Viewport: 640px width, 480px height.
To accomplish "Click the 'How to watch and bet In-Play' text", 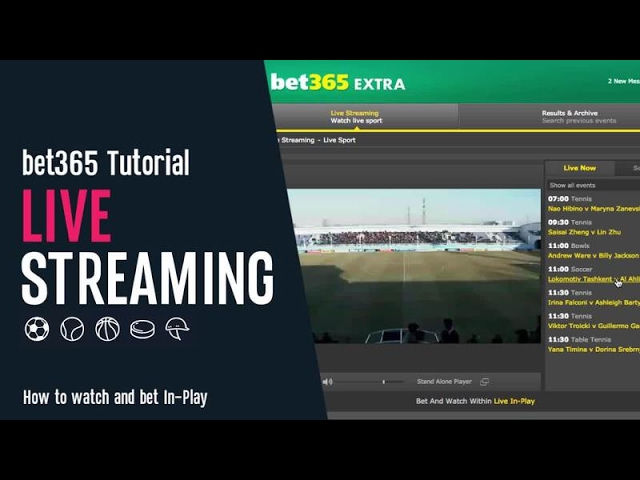I will (115, 398).
